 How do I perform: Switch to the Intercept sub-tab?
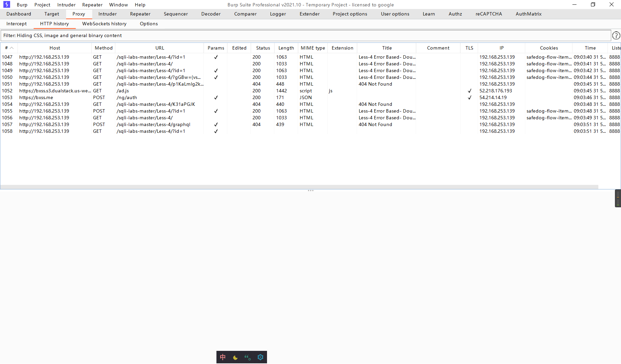pos(17,24)
